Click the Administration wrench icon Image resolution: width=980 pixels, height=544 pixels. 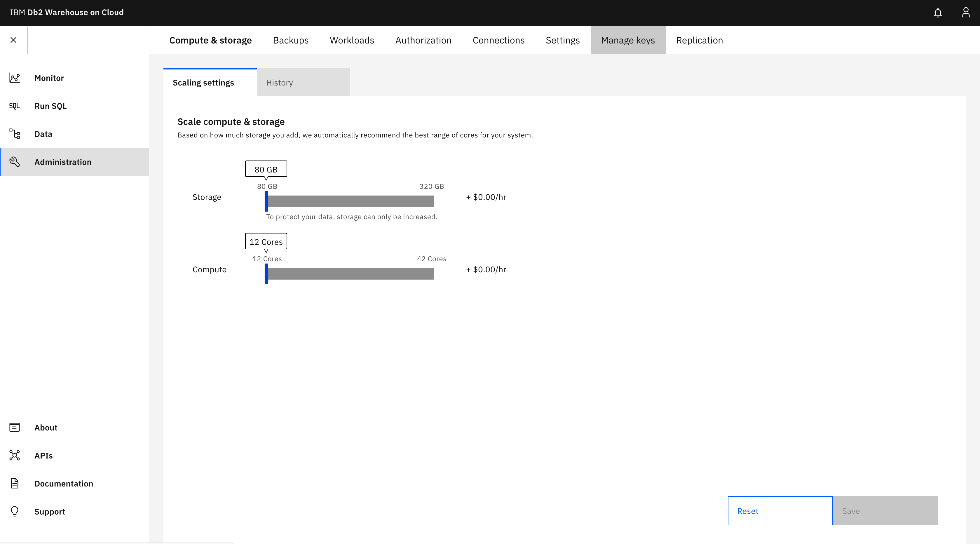click(15, 162)
